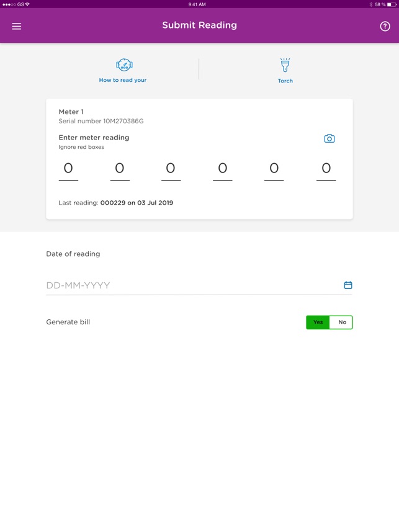Tap the Wi-Fi status icon
The width and height of the screenshot is (399, 532).
[x=27, y=4]
